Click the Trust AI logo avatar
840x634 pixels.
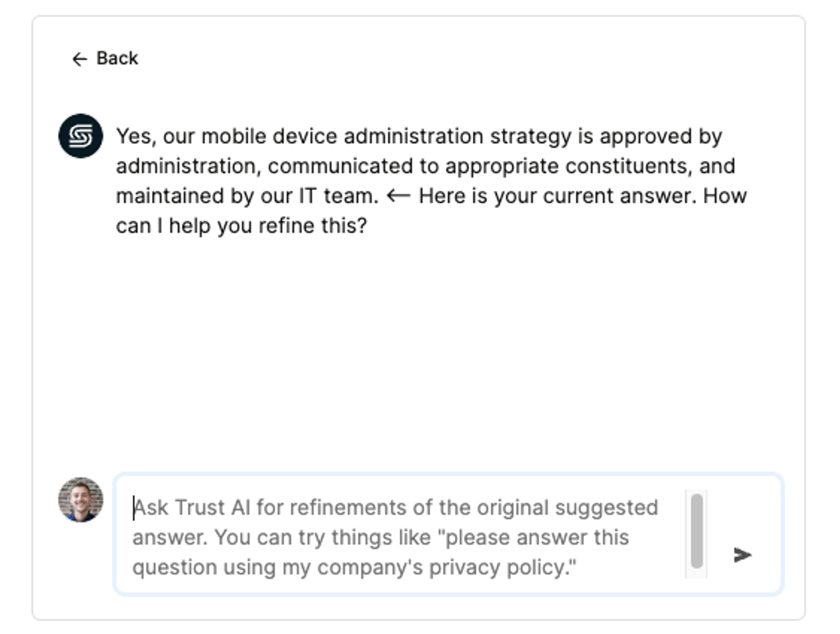point(81,136)
